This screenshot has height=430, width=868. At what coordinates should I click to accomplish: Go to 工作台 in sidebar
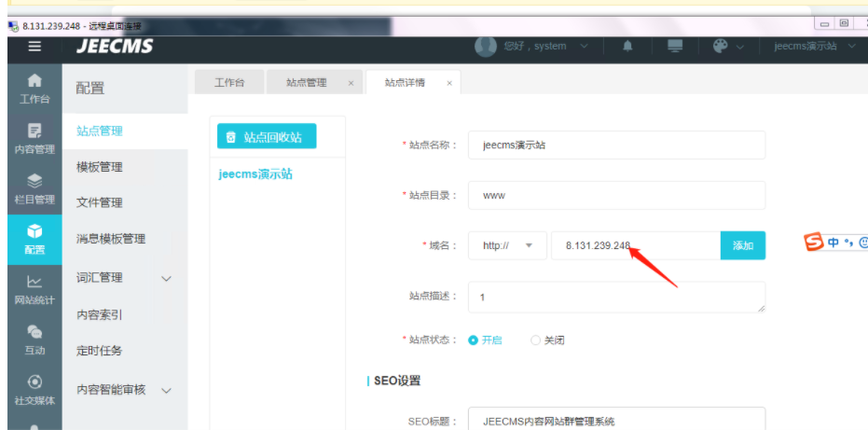pyautogui.click(x=34, y=89)
